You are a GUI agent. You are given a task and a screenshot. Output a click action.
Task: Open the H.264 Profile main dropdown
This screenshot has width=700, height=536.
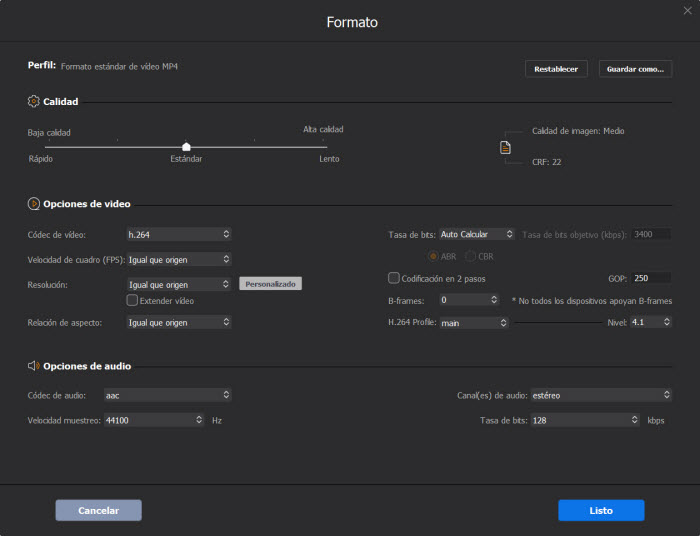[474, 323]
